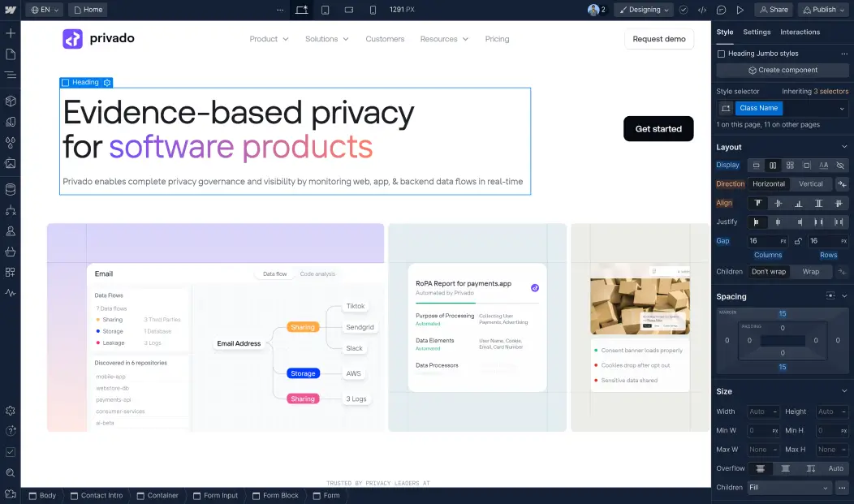Open the Assets image icon

point(11,163)
